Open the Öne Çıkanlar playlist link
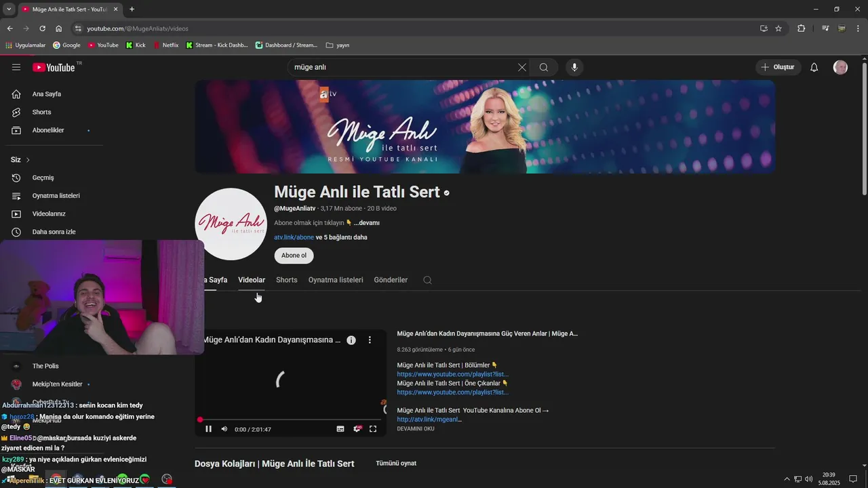This screenshot has width=868, height=488. point(452,392)
